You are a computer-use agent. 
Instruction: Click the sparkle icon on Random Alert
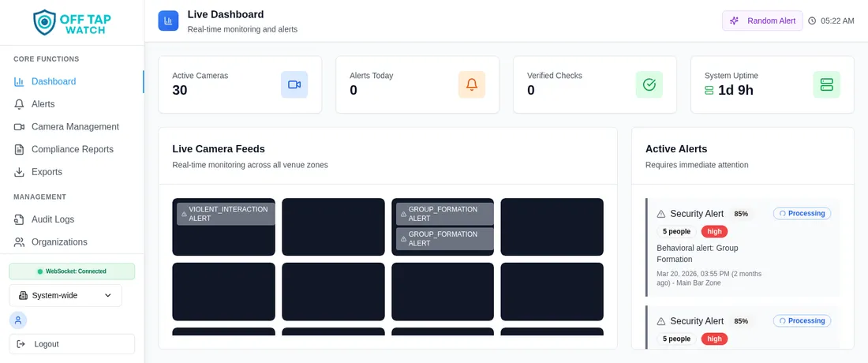(734, 21)
